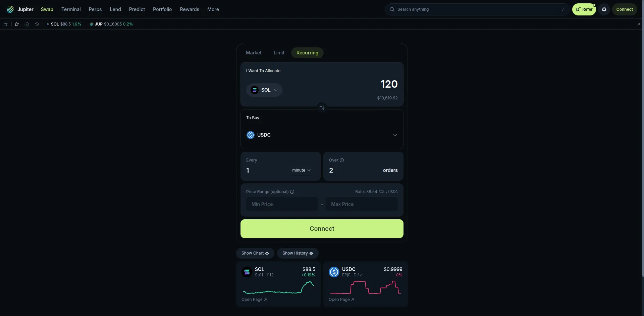Click the $10,619.62 value text
Screen dimensions: 644x316
pos(387,98)
